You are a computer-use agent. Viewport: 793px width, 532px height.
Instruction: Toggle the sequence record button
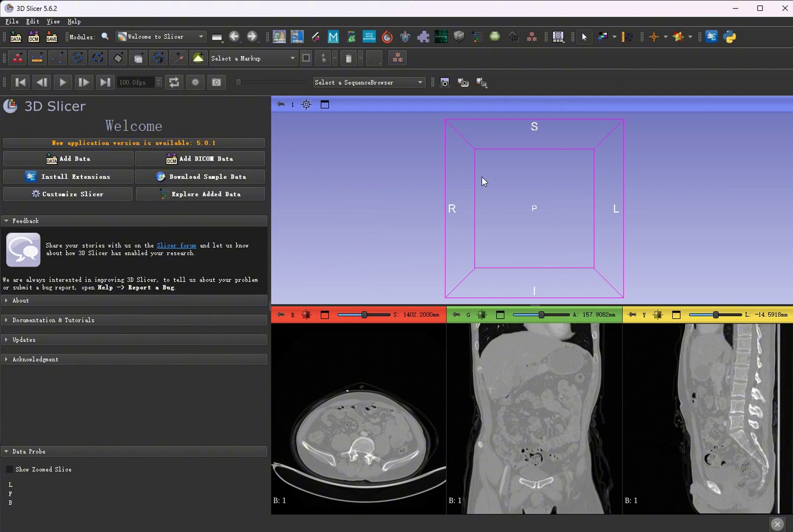pos(196,82)
